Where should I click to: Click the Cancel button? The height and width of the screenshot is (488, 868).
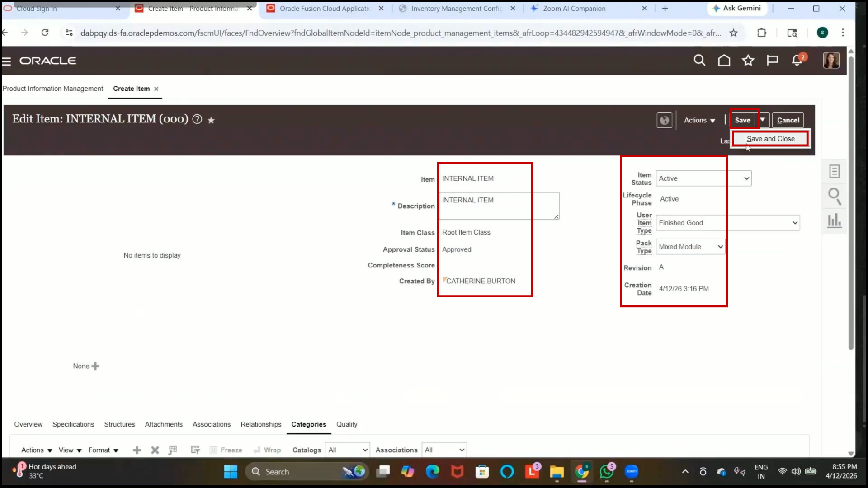pyautogui.click(x=788, y=120)
